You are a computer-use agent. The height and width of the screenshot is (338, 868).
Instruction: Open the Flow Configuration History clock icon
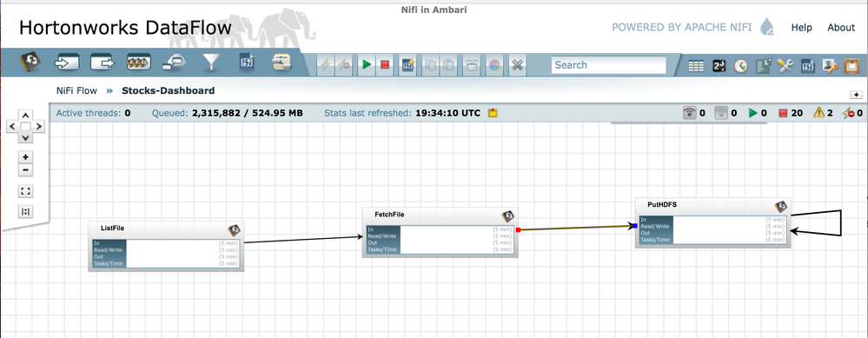[740, 66]
